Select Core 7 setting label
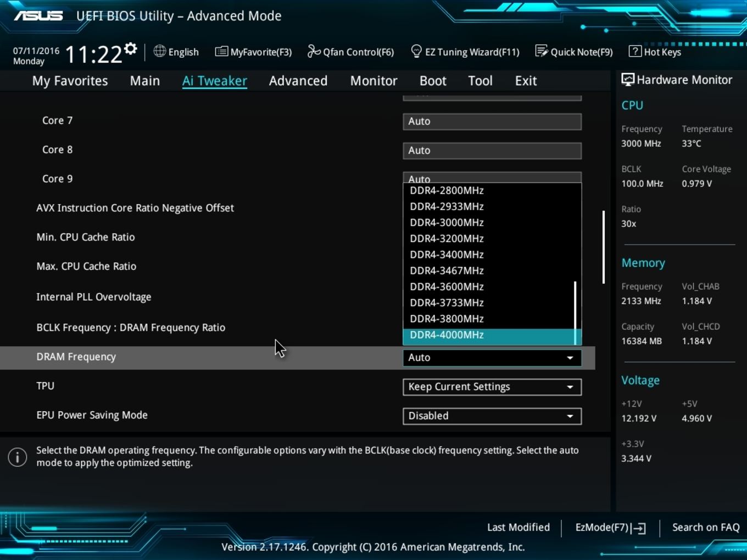 pos(57,120)
